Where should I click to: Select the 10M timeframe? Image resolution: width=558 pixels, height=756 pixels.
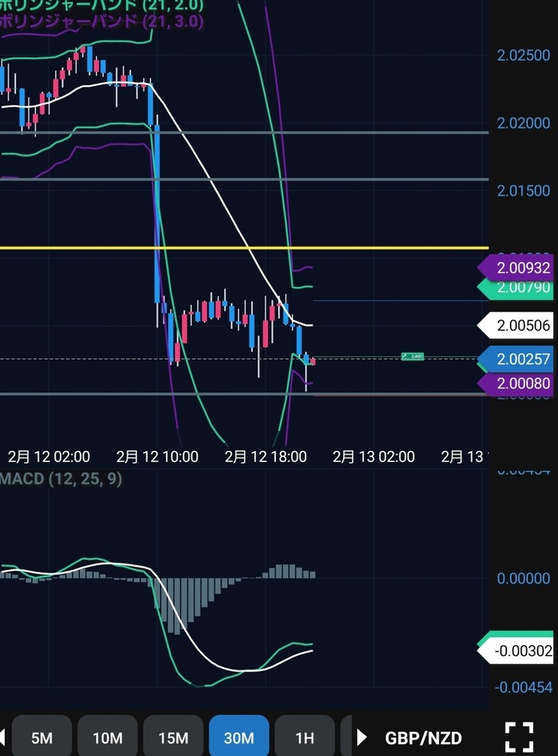[108, 737]
